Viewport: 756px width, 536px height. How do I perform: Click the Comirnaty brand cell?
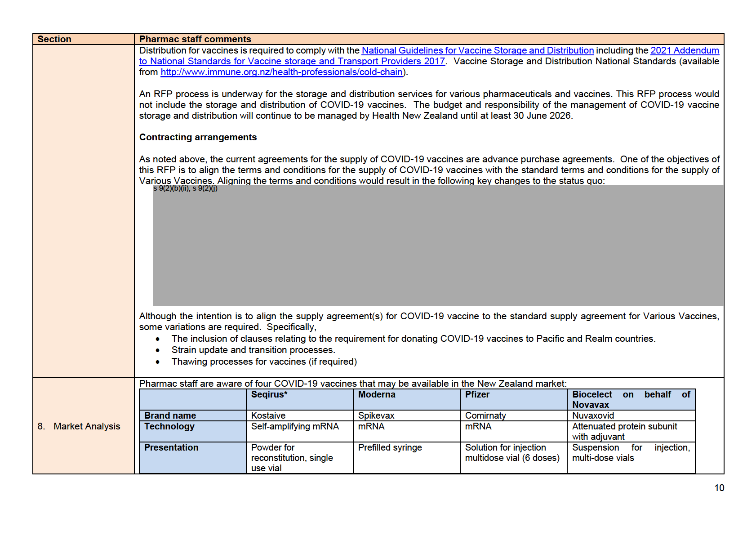485,415
